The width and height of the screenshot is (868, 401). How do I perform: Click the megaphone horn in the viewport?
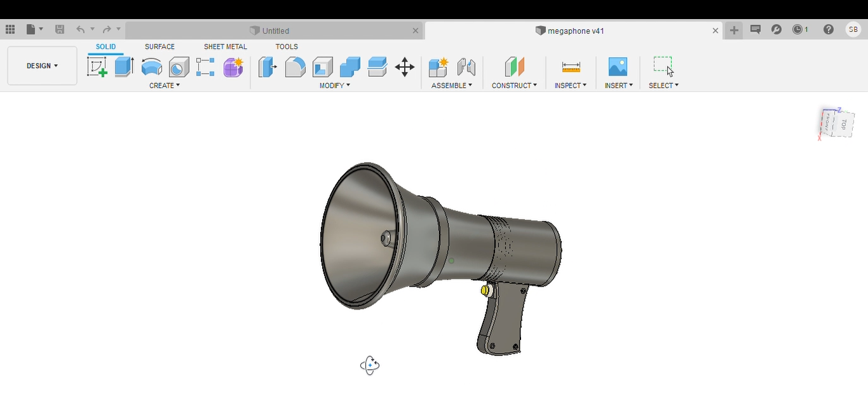[362, 236]
